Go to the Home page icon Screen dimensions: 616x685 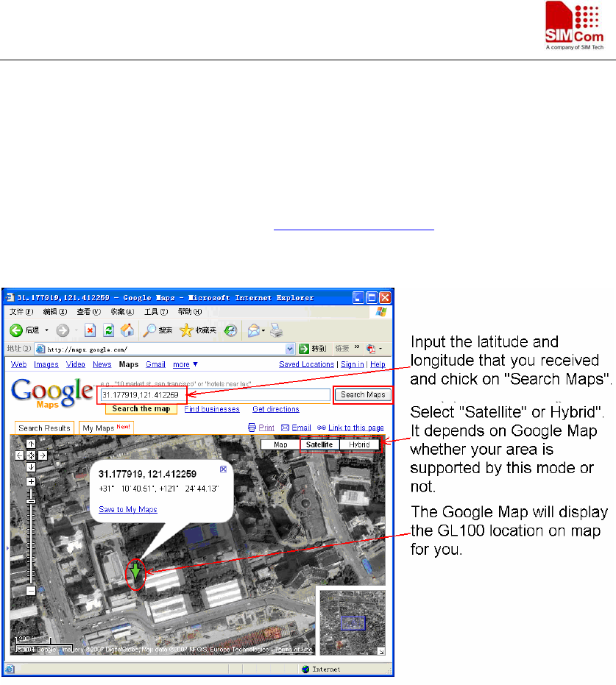pos(127,330)
